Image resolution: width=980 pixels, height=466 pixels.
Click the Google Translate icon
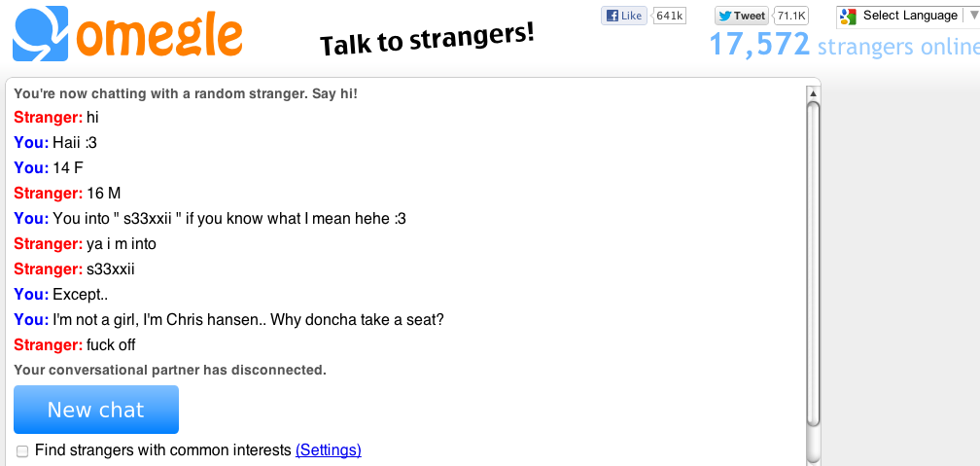(848, 16)
